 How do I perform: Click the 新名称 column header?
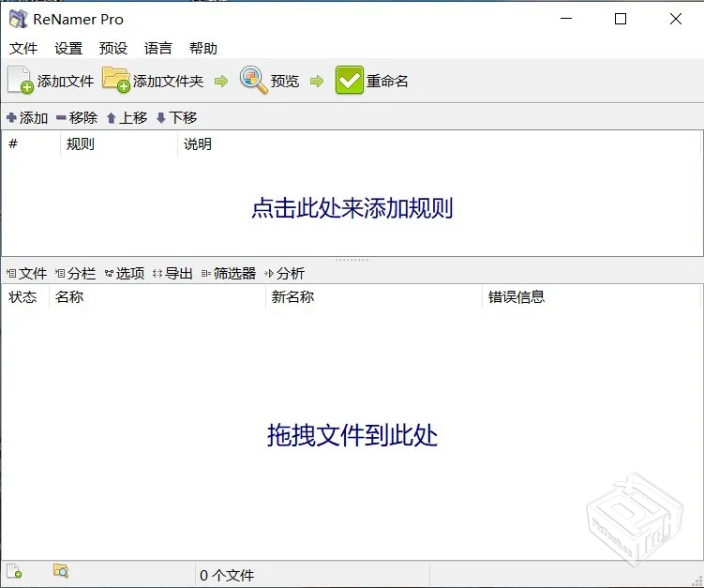[374, 296]
